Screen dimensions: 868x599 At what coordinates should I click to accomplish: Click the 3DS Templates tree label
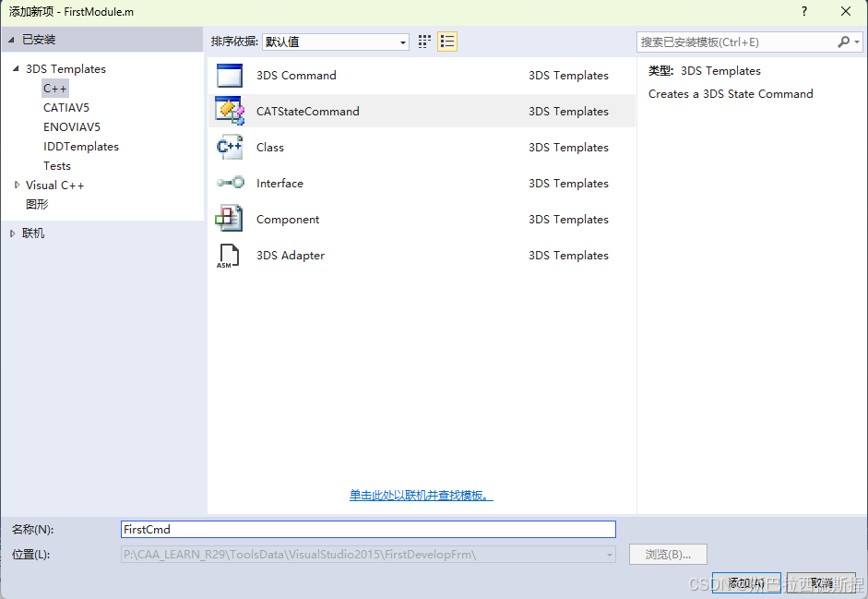click(65, 68)
